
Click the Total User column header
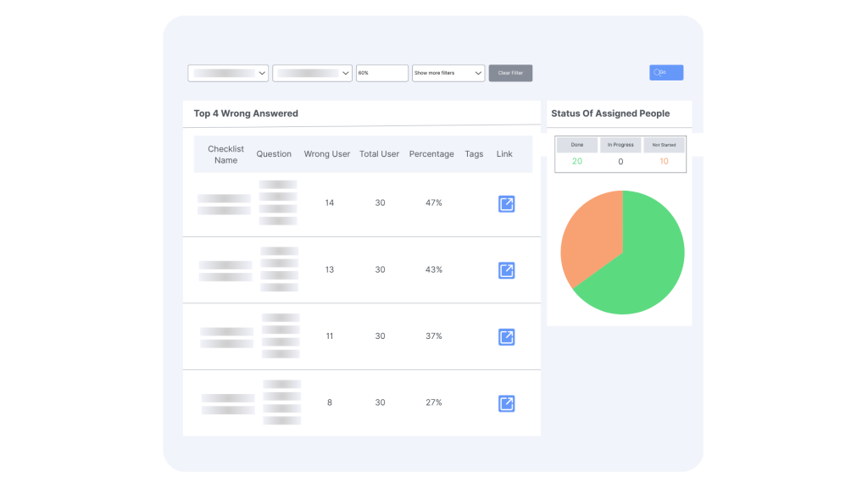[x=379, y=154]
